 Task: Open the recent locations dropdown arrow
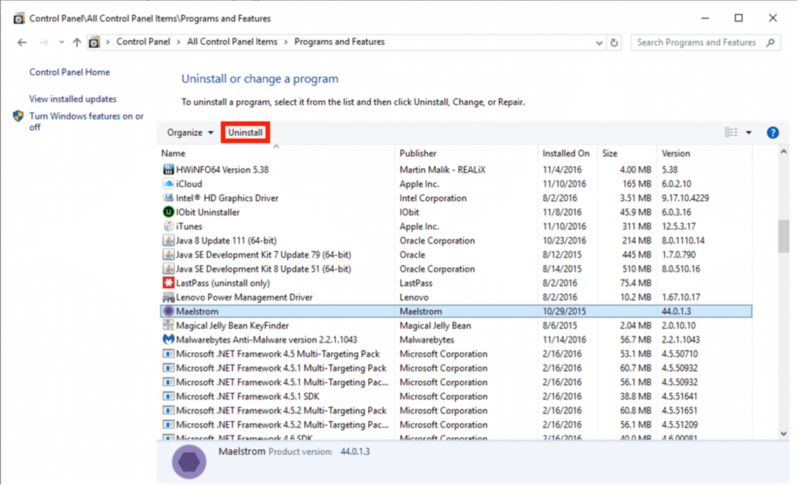point(61,42)
